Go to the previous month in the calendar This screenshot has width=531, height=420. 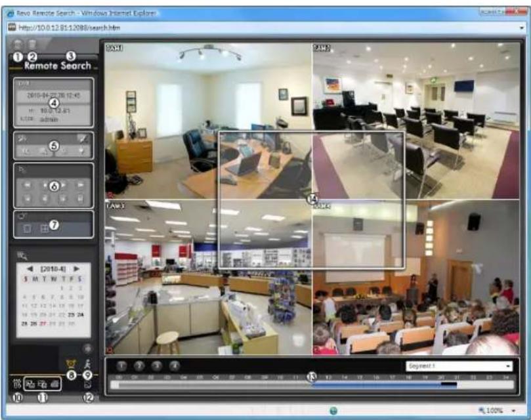click(x=30, y=268)
